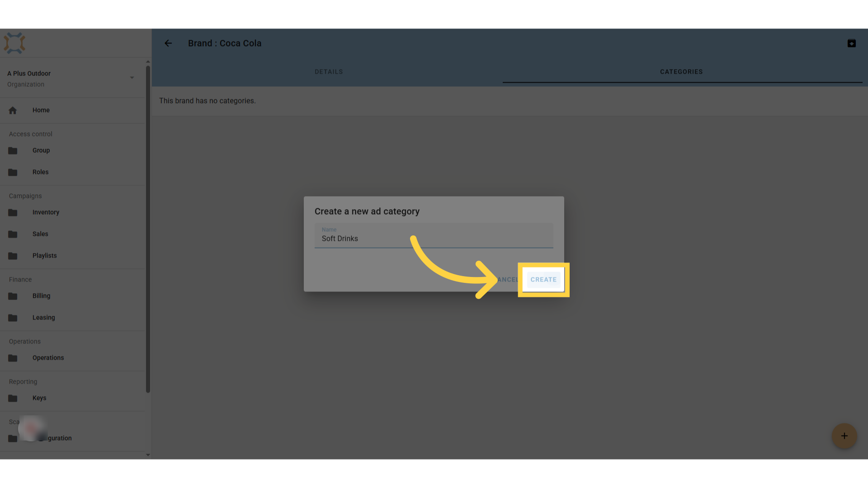Viewport: 868px width, 488px height.
Task: Click the app logo in the sidebar
Action: (14, 43)
